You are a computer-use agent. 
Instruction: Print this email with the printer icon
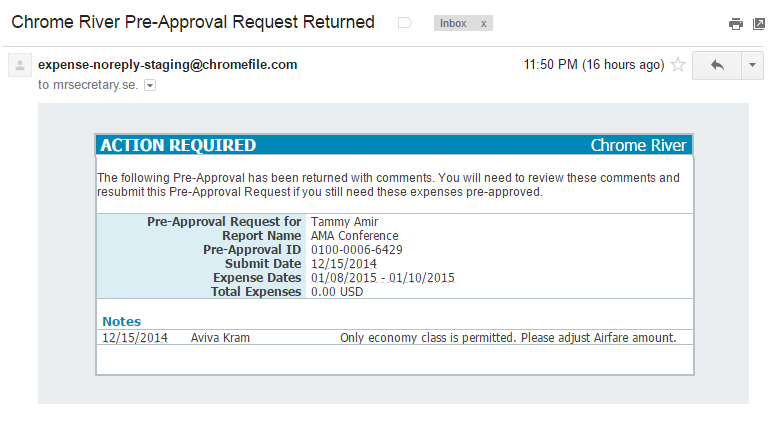pyautogui.click(x=736, y=24)
